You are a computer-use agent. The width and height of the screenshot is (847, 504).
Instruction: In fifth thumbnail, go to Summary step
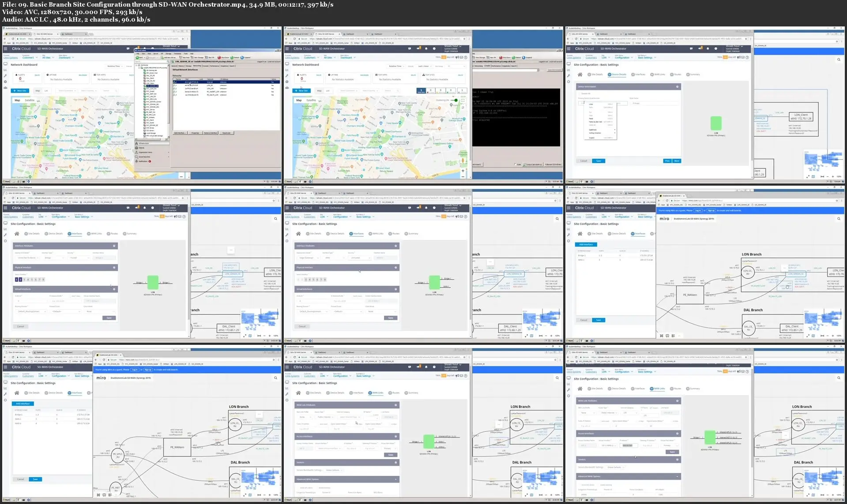411,234
